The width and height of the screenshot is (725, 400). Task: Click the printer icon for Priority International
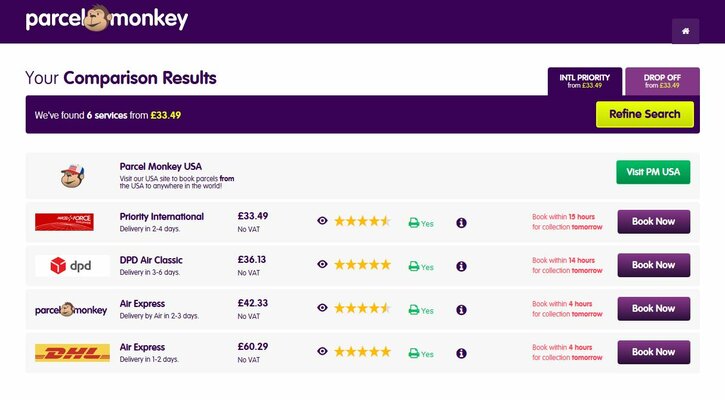414,223
